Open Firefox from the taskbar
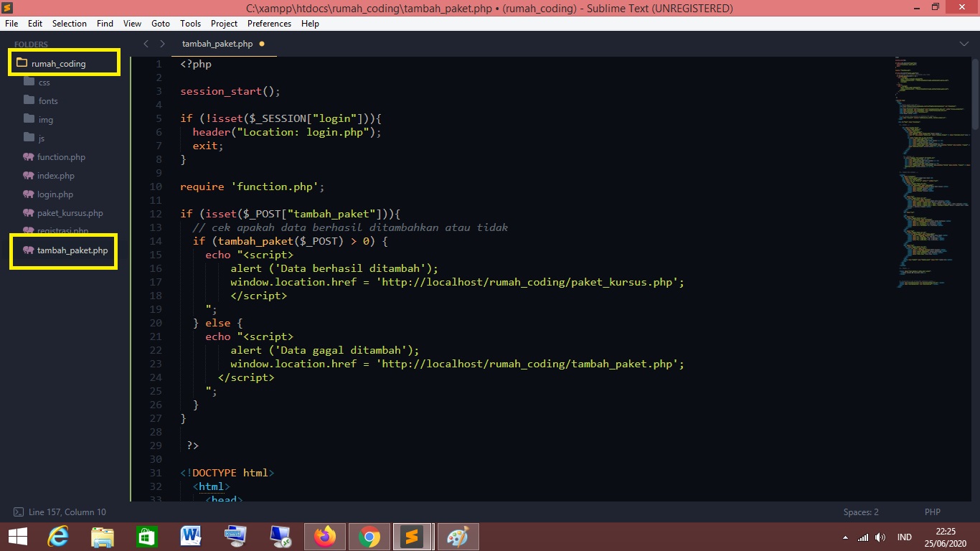Image resolution: width=980 pixels, height=551 pixels. (x=325, y=537)
